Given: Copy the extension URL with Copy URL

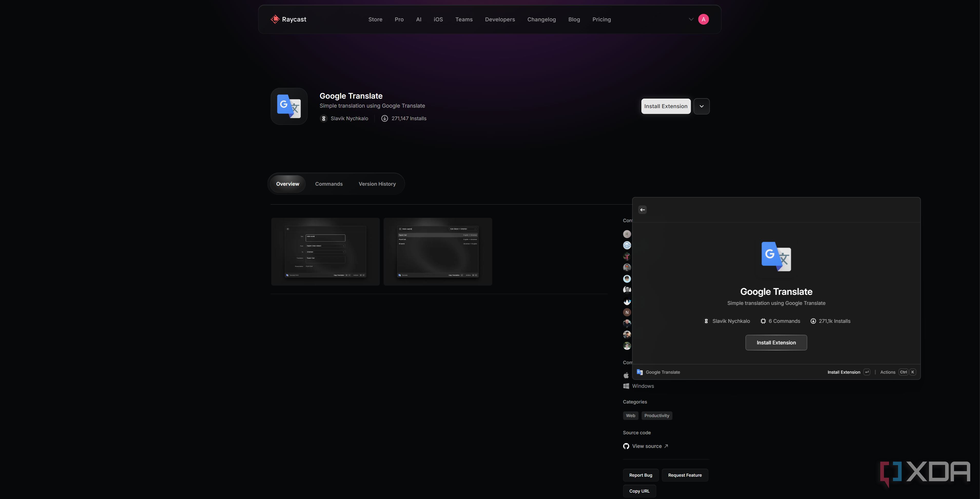Looking at the screenshot, I should 639,491.
